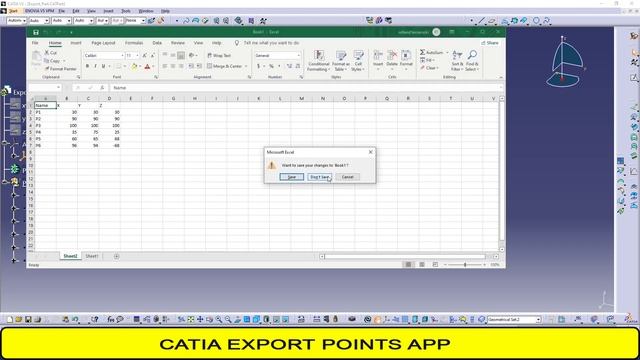Switch to the Insert ribbon tab

76,43
